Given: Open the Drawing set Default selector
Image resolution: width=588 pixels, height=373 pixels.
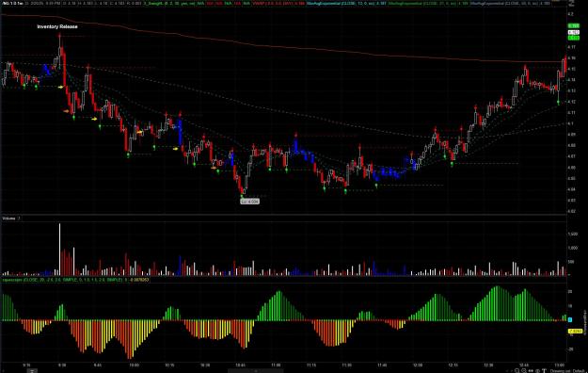Looking at the screenshot, I should click(x=567, y=371).
